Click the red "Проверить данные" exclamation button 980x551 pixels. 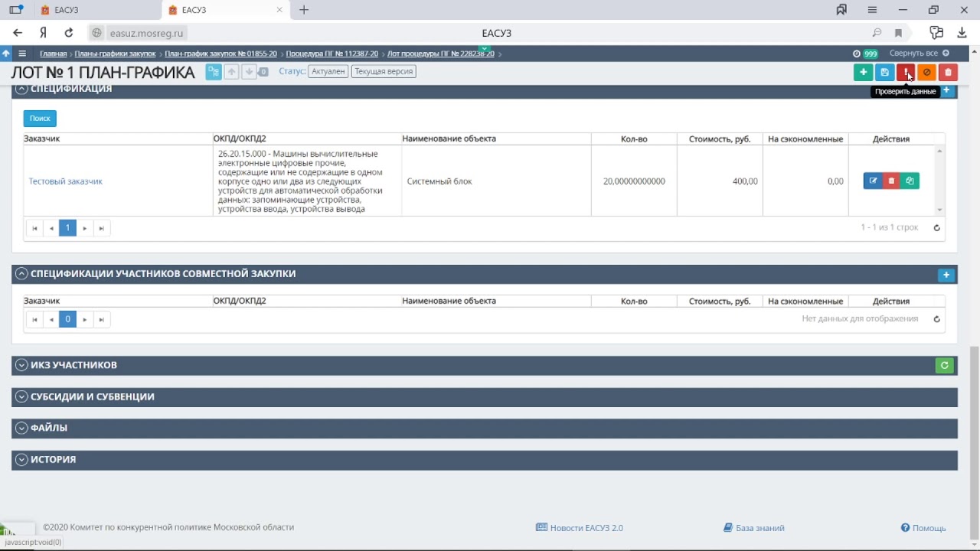point(906,72)
